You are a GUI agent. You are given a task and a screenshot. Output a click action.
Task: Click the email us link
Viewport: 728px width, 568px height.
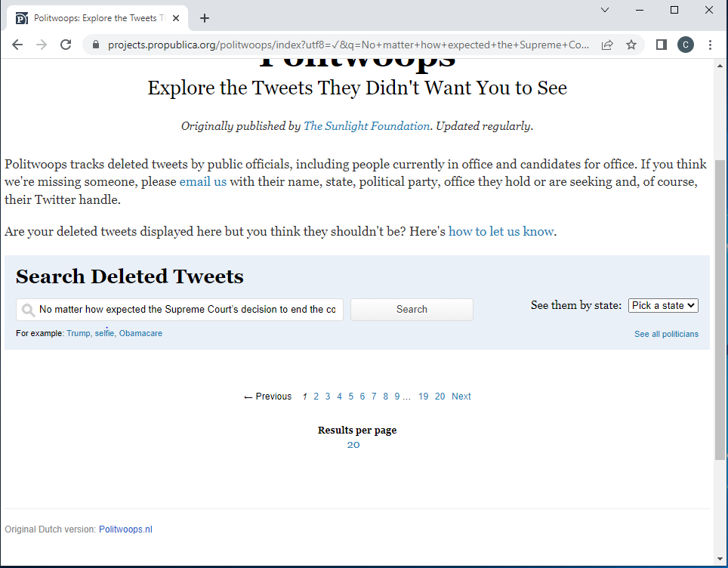click(203, 181)
